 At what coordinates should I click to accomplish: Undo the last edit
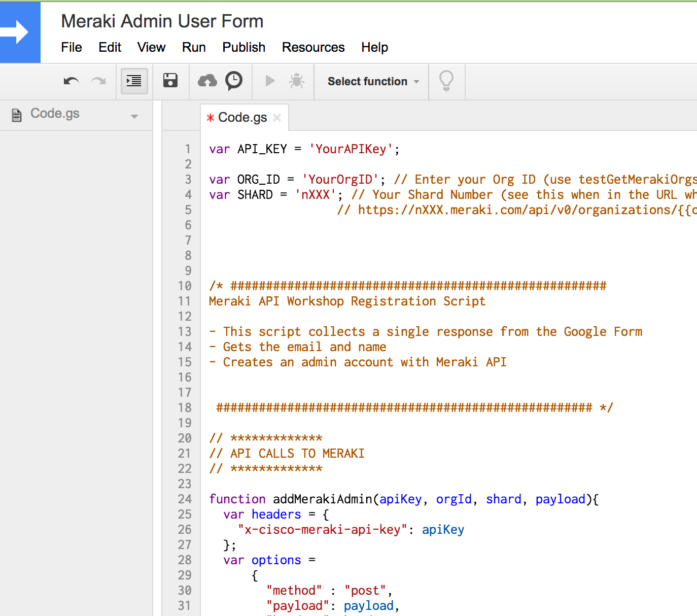click(x=71, y=81)
